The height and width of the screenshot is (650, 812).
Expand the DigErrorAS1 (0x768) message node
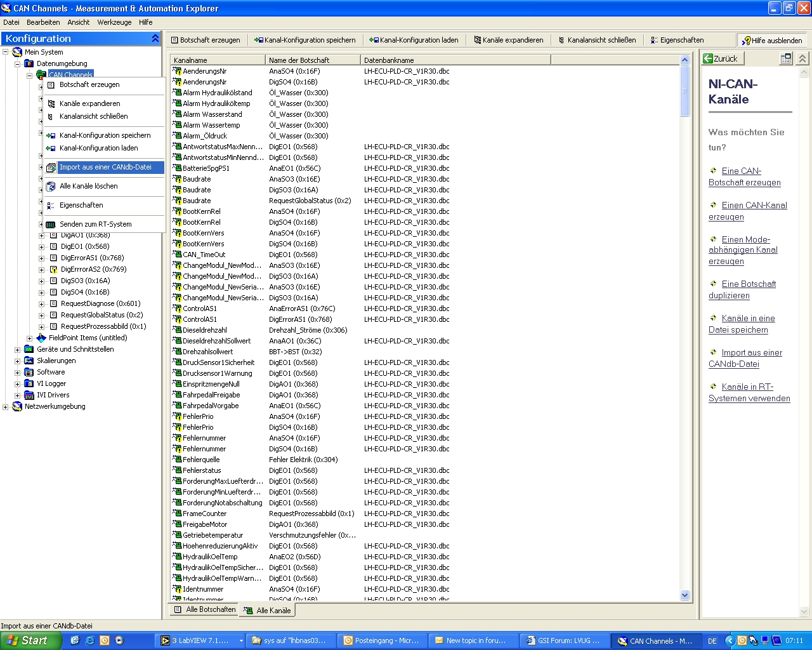coord(42,258)
